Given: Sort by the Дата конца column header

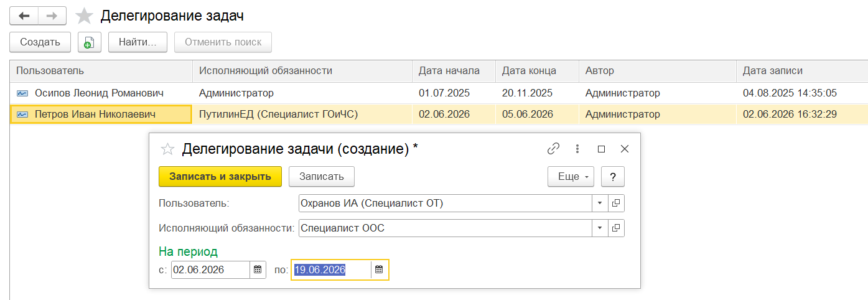Looking at the screenshot, I should coord(537,71).
